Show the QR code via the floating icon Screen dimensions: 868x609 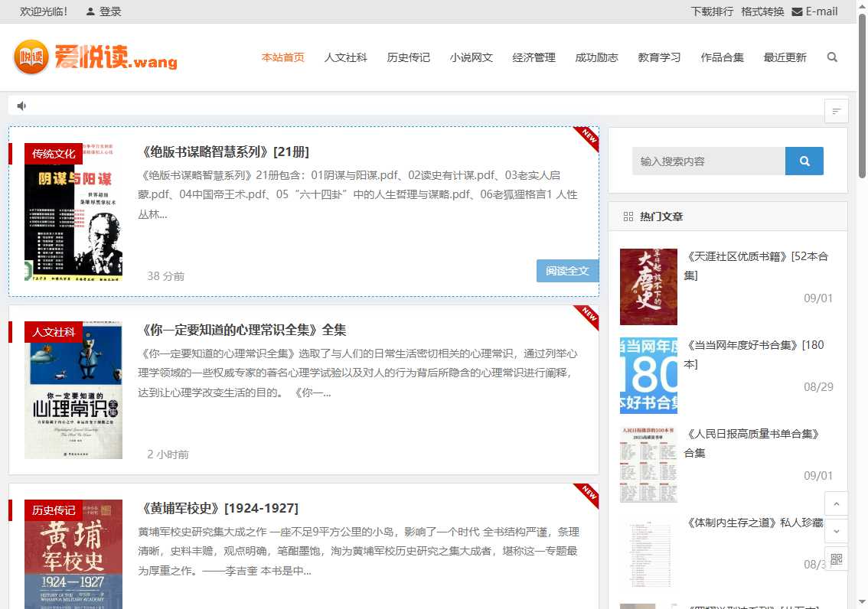point(836,559)
